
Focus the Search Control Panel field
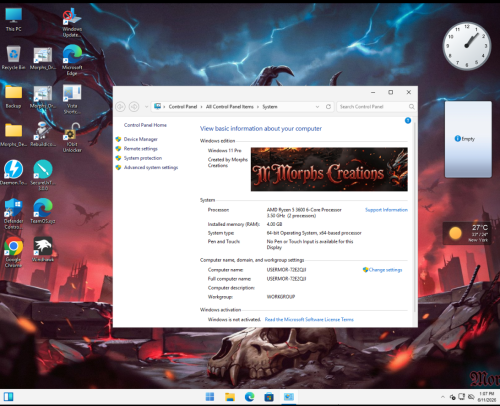(373, 107)
